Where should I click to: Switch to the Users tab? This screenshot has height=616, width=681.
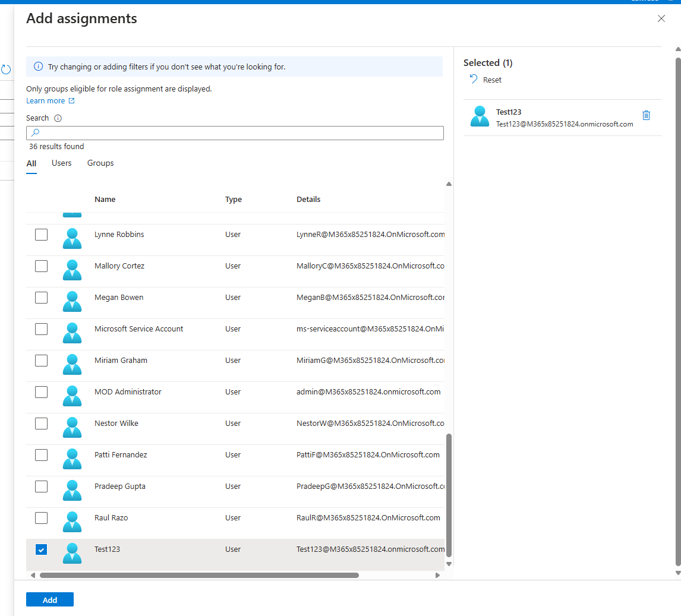coord(62,163)
